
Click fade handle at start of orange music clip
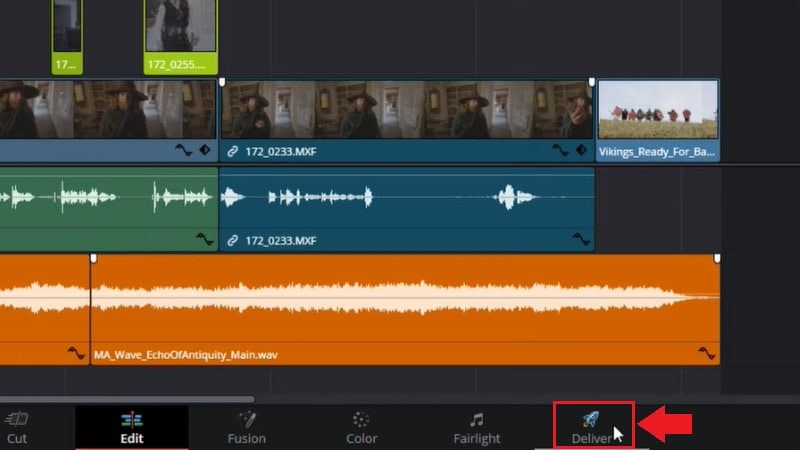pos(93,258)
